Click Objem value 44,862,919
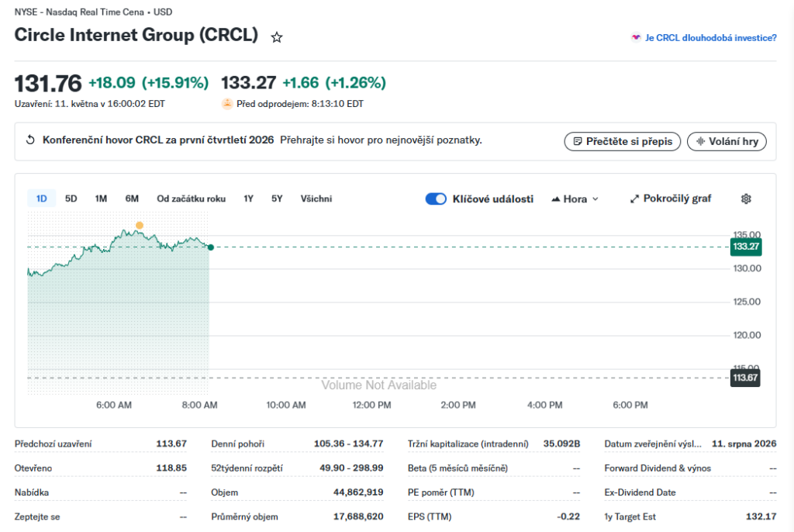Image resolution: width=794 pixels, height=532 pixels. [x=358, y=492]
